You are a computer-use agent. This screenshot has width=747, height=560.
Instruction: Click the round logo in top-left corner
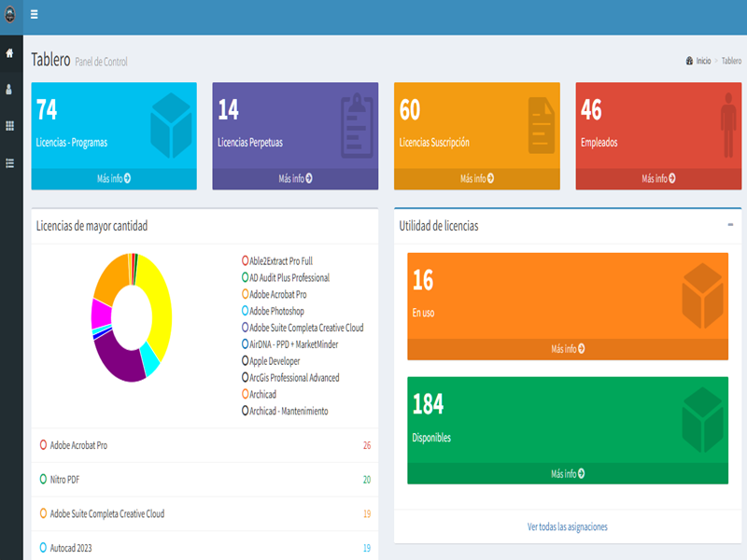tap(10, 15)
